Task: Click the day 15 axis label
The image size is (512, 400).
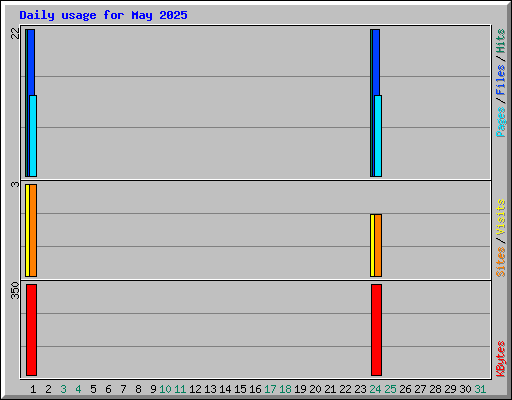Action: pos(240,389)
